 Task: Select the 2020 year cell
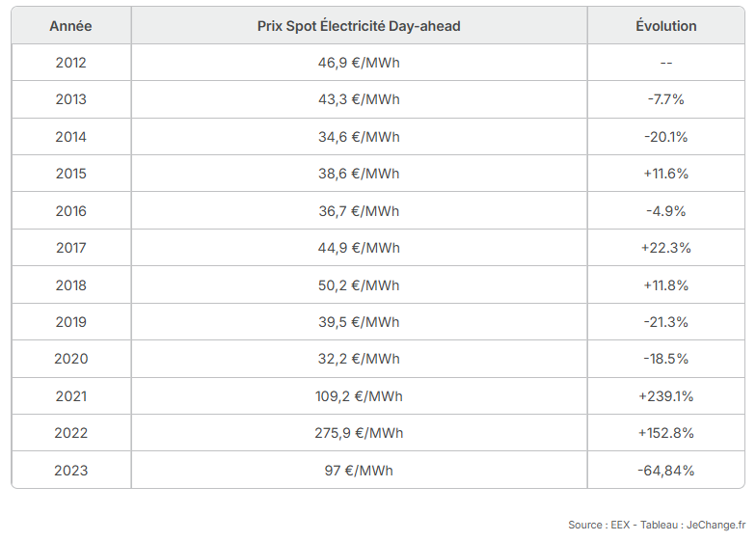coord(71,359)
